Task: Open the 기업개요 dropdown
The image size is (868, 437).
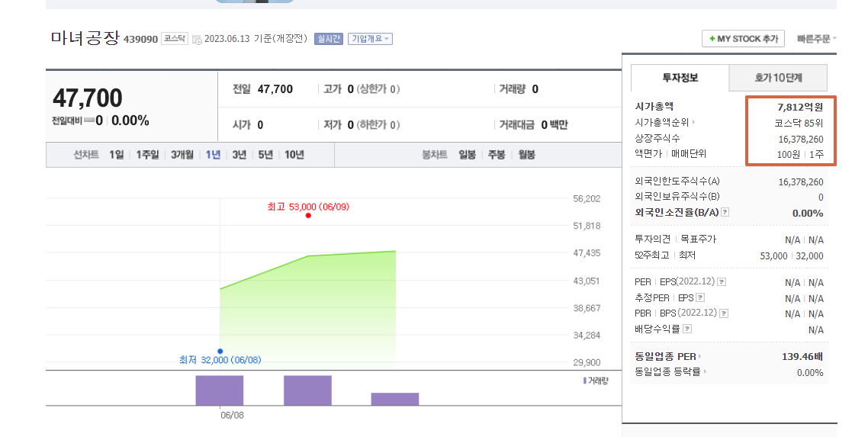Action: click(x=370, y=39)
